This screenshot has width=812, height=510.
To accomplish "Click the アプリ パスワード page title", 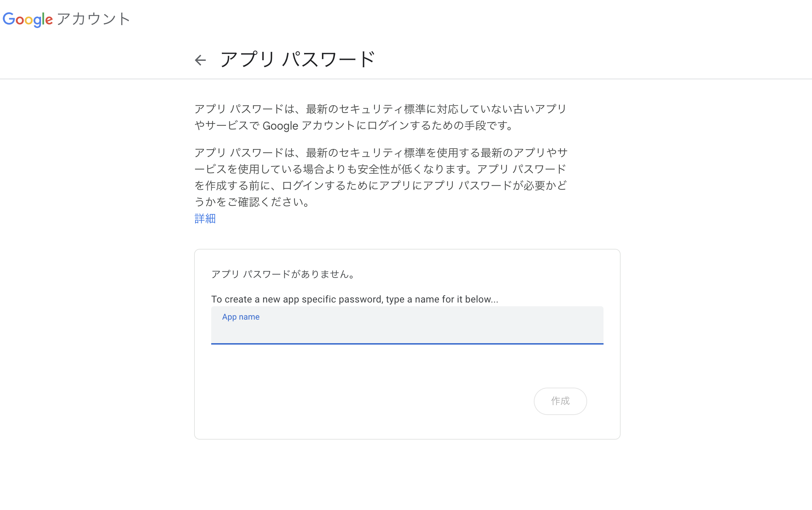I will [297, 59].
